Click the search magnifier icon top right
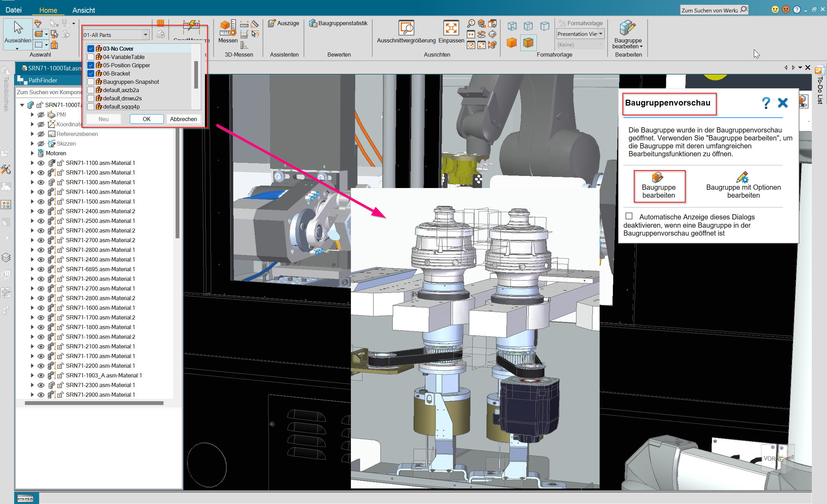 coord(744,9)
